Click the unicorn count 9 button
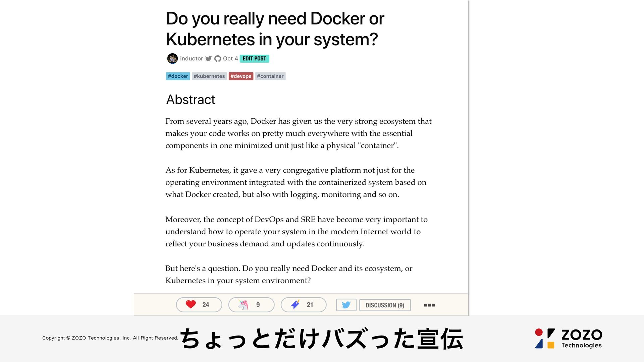This screenshot has width=644, height=362. pos(251,305)
